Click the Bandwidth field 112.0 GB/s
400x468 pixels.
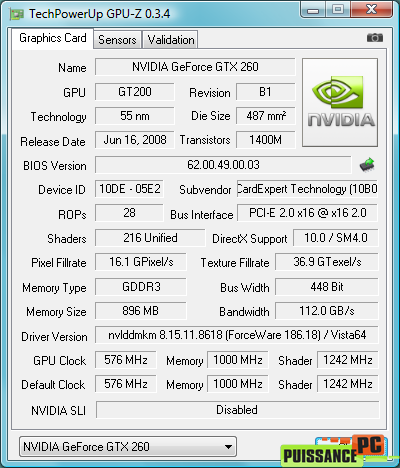(x=327, y=311)
